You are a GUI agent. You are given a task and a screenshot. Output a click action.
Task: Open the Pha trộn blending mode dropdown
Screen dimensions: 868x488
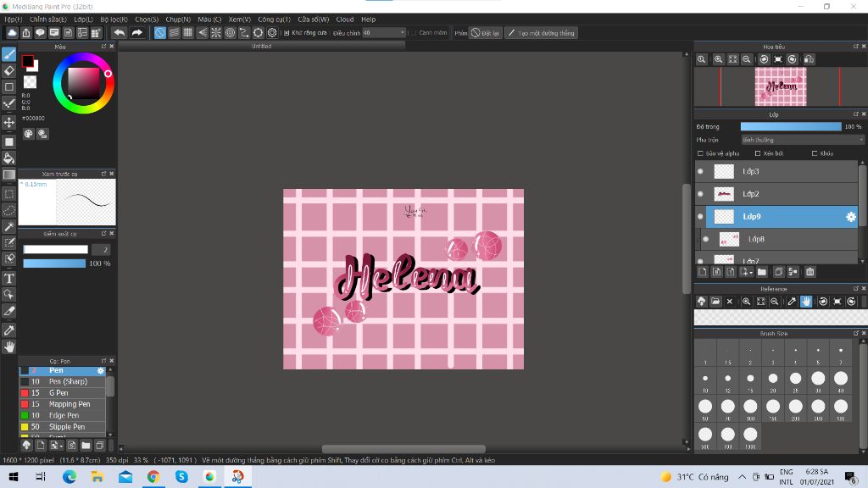pos(802,140)
